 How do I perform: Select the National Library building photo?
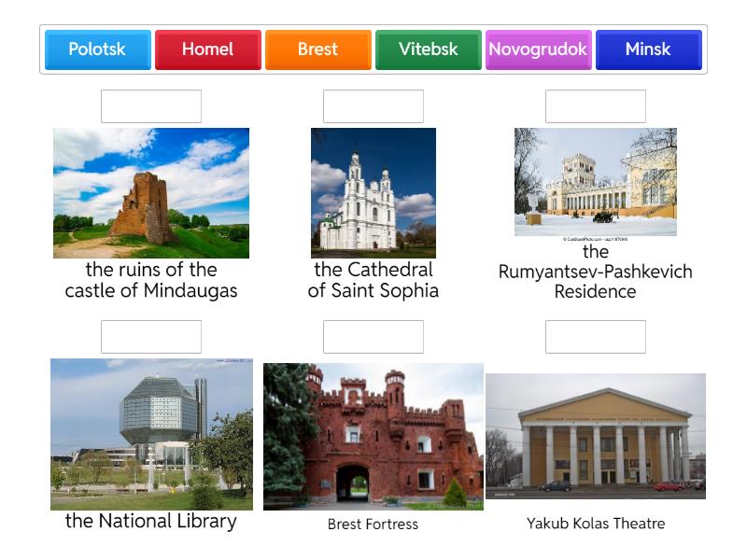pyautogui.click(x=151, y=434)
